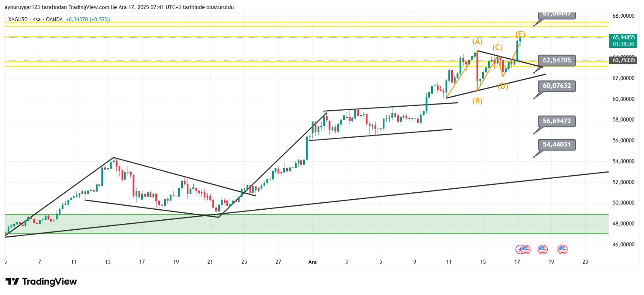Click the XAGUSD symbol title
Screen dimensions: 644x295
coord(18,19)
